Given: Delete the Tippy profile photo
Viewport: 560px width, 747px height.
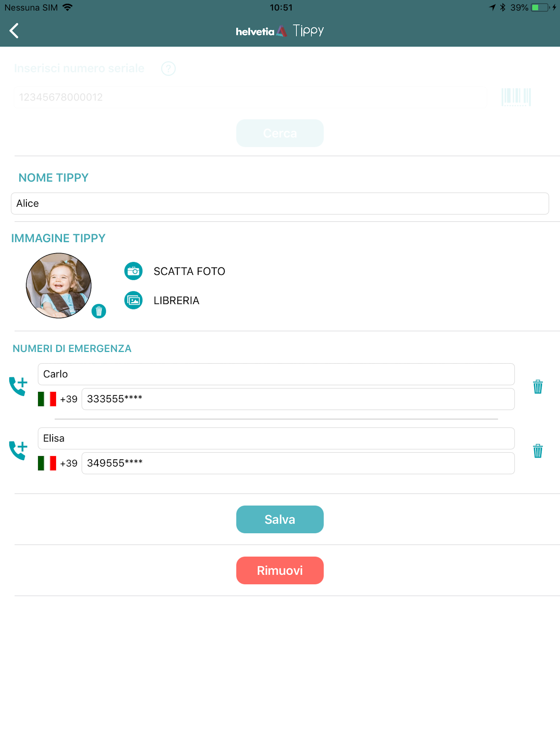Looking at the screenshot, I should (99, 311).
